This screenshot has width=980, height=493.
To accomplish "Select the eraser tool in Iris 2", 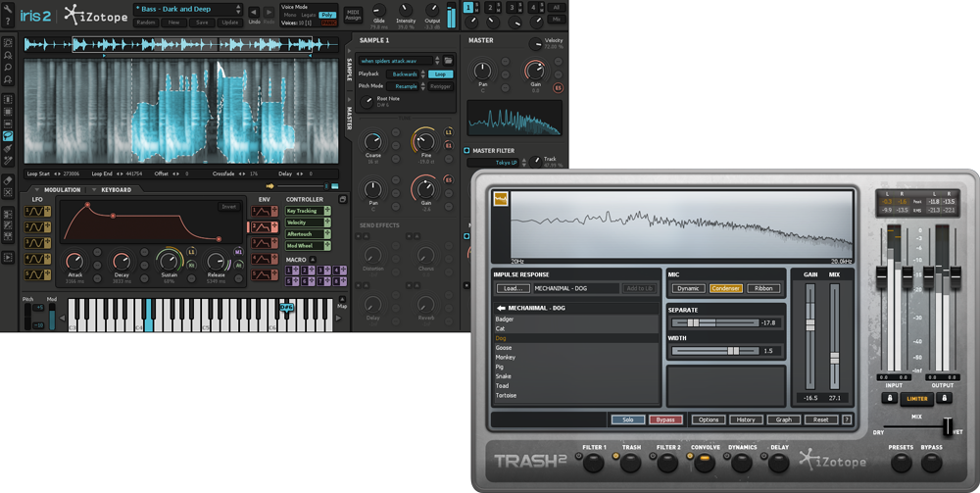I will [8, 180].
